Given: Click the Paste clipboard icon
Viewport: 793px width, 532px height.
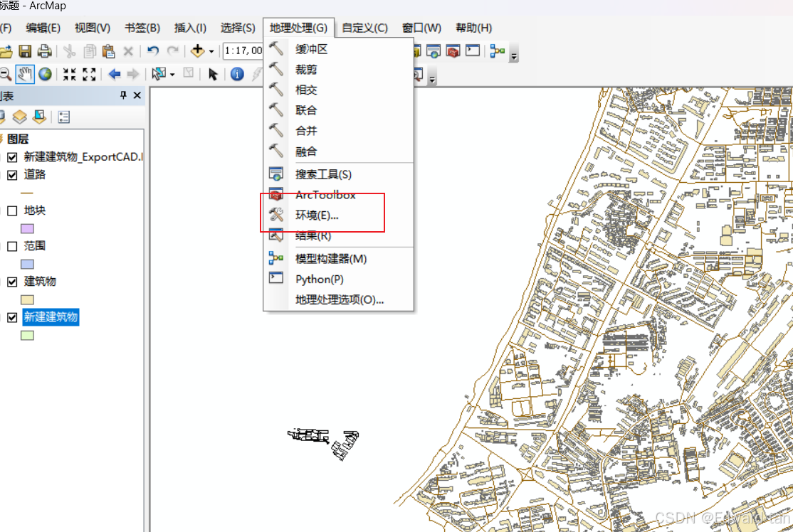Looking at the screenshot, I should click(108, 51).
